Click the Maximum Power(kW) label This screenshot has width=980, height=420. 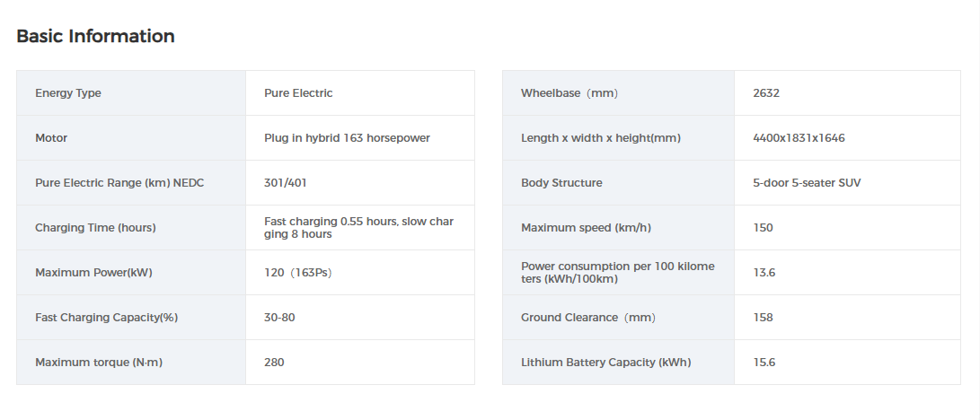point(93,273)
